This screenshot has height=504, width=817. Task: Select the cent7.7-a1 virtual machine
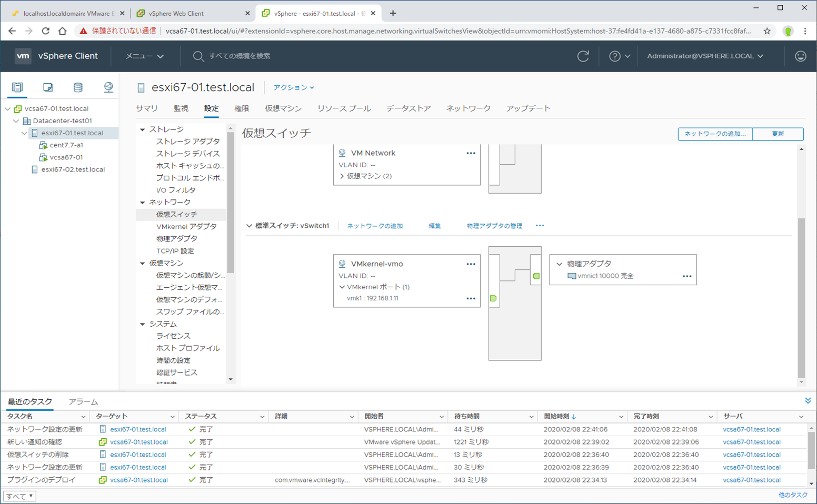click(x=66, y=145)
